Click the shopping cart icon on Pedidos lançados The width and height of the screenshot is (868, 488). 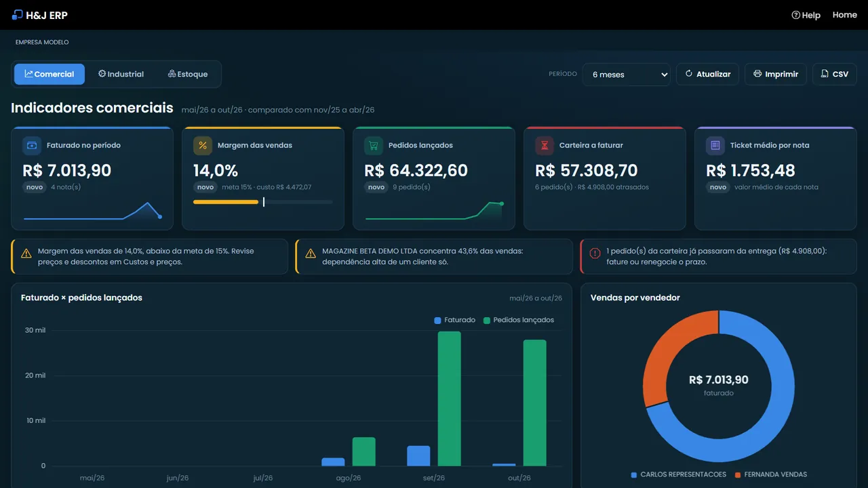pyautogui.click(x=374, y=145)
